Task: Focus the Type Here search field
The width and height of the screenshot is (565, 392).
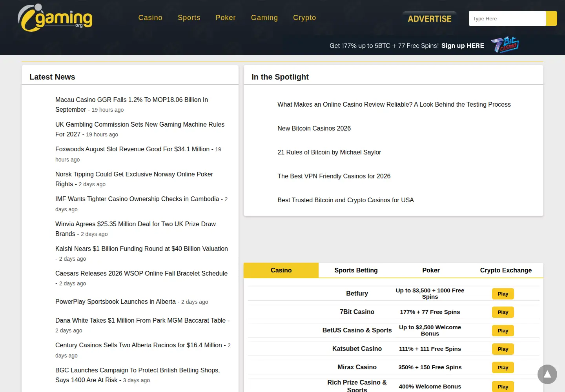Action: 507,18
